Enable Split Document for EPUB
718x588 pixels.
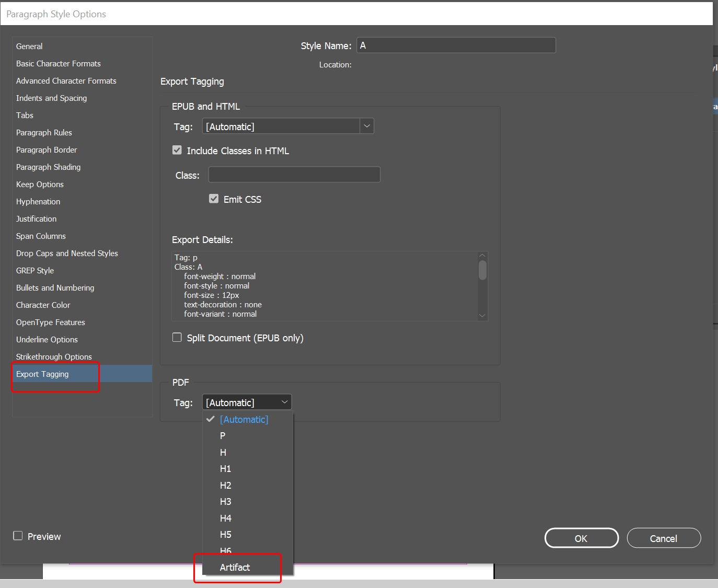click(x=177, y=337)
